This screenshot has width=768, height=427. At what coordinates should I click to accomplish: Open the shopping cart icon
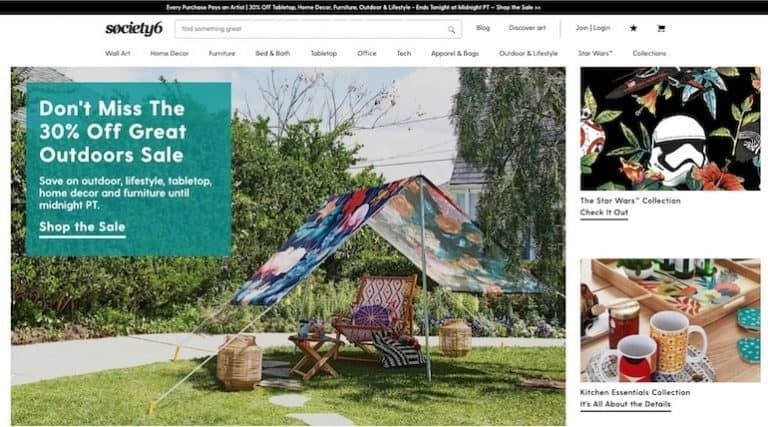click(x=661, y=28)
